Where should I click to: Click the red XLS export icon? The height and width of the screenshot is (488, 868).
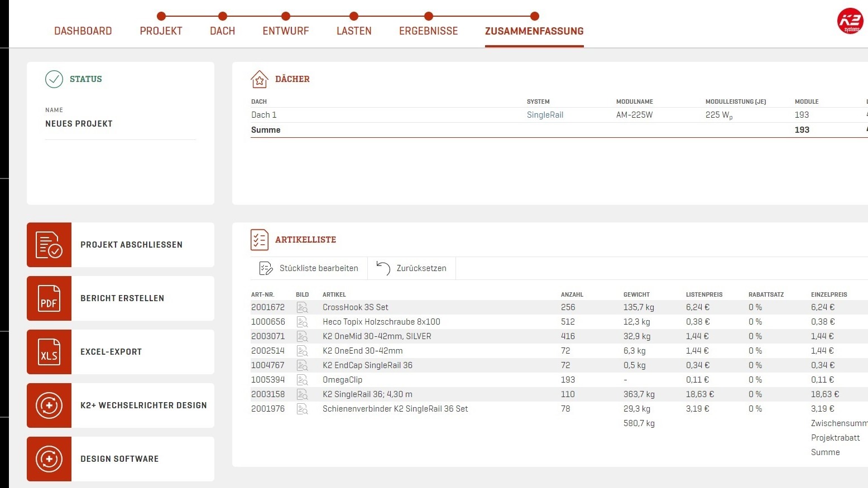click(x=49, y=352)
